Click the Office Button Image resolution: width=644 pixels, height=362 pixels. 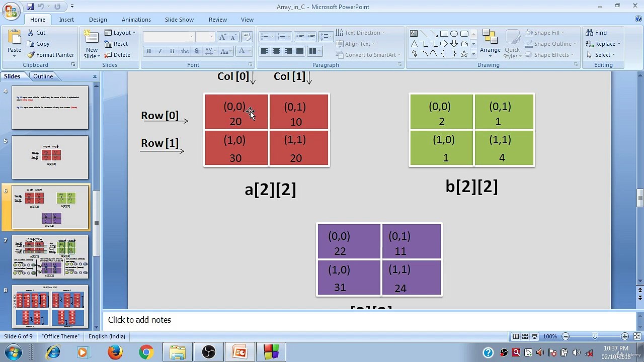point(11,12)
